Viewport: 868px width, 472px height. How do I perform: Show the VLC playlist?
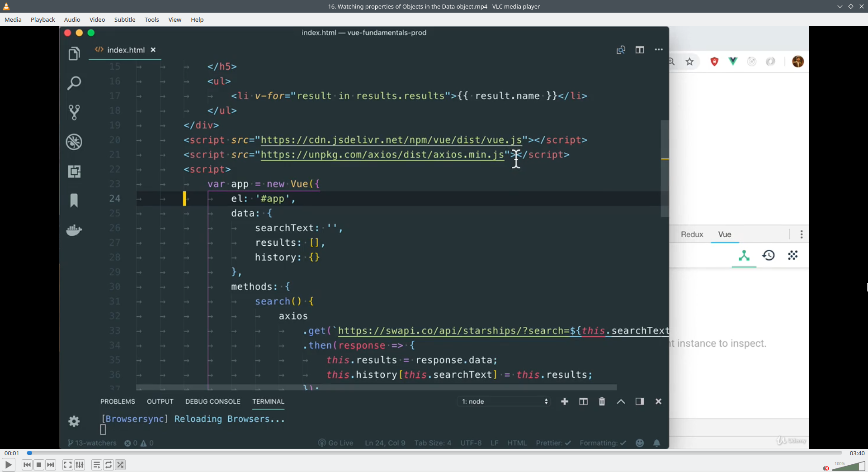point(96,465)
